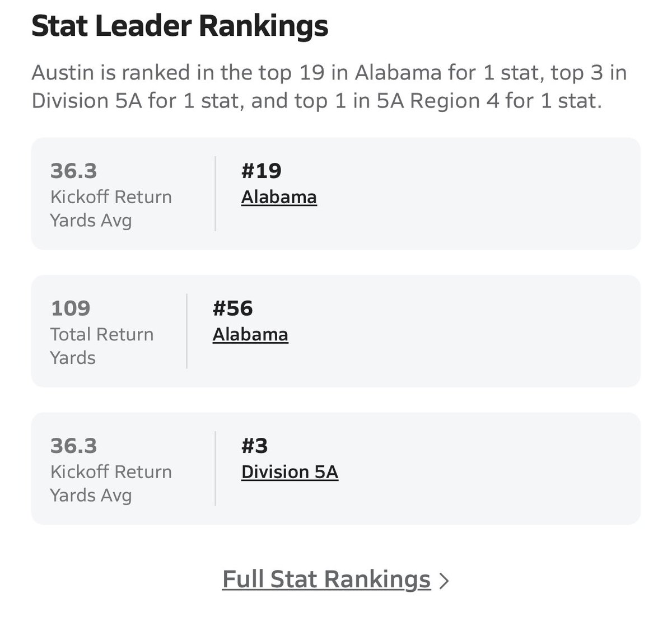The width and height of the screenshot is (672, 617).
Task: Select the Total Return Yards label
Action: (102, 346)
